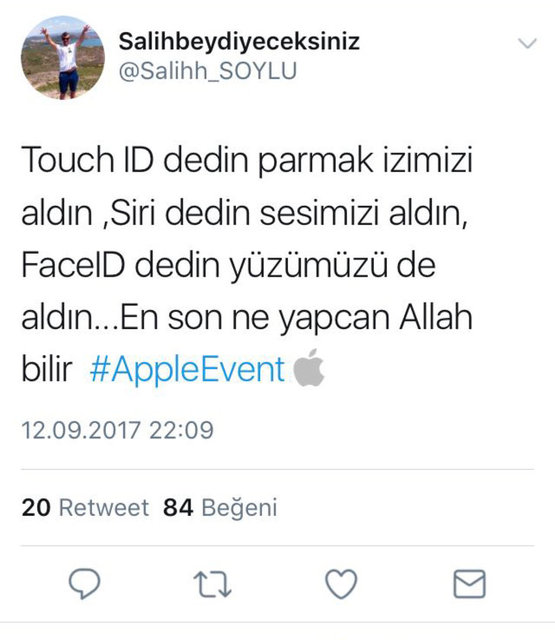View the list of 20 Retweets

click(x=85, y=507)
